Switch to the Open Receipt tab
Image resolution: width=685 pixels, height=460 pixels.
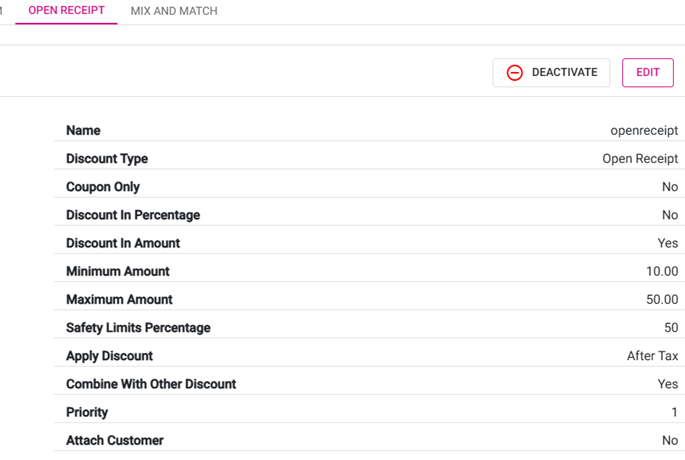point(66,11)
